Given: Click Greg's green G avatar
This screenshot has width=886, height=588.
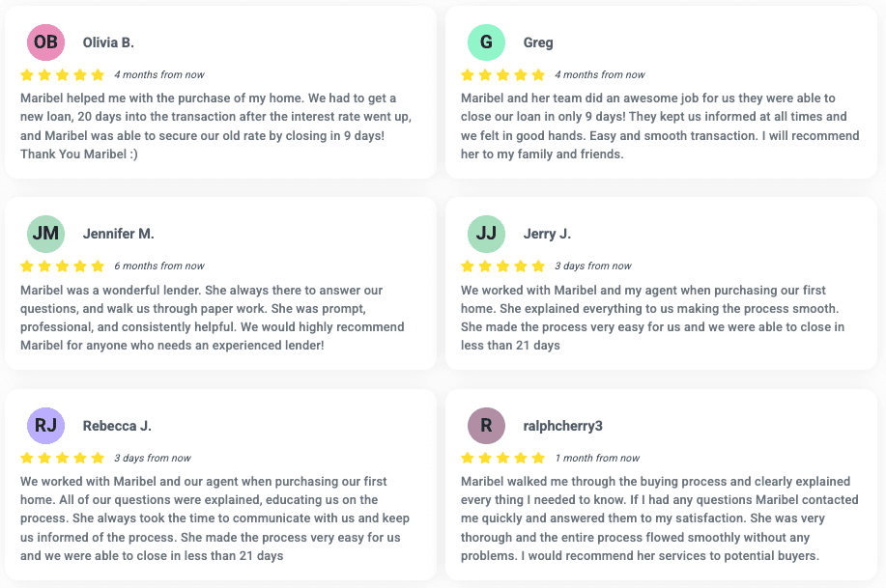Looking at the screenshot, I should (x=486, y=42).
